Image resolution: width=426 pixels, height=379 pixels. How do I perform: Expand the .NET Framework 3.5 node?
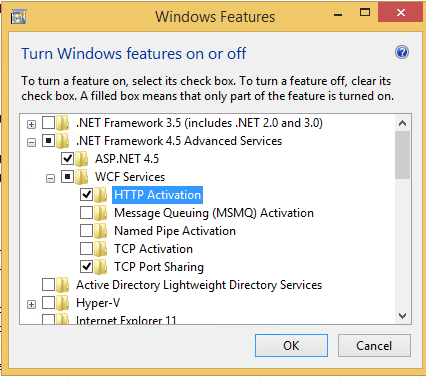[x=31, y=125]
